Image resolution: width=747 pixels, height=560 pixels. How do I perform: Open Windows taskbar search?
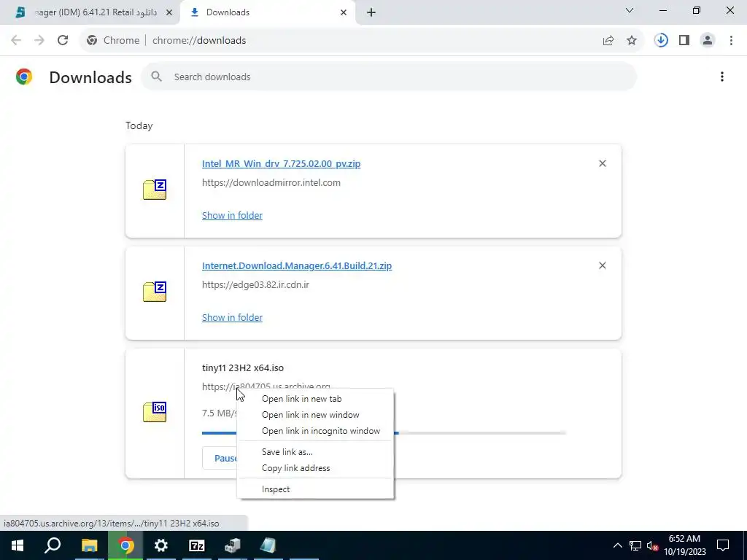(x=53, y=545)
